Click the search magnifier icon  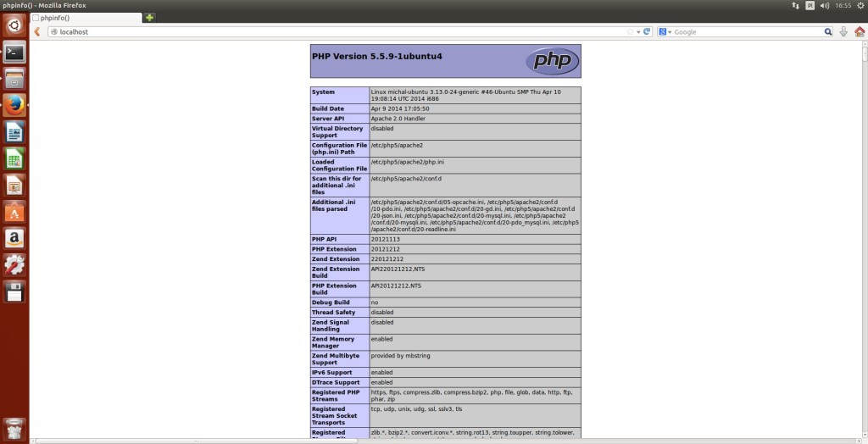(x=828, y=31)
